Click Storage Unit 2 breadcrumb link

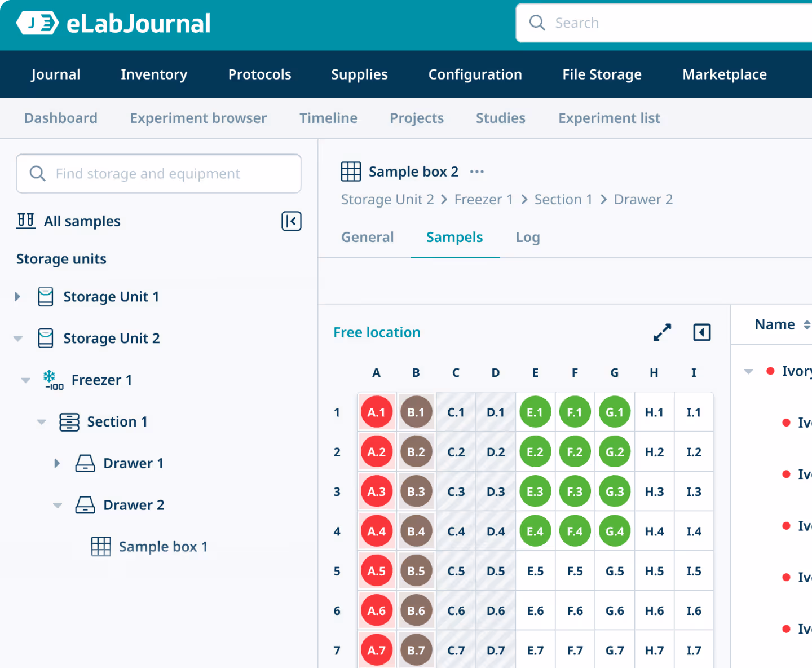[x=387, y=199]
